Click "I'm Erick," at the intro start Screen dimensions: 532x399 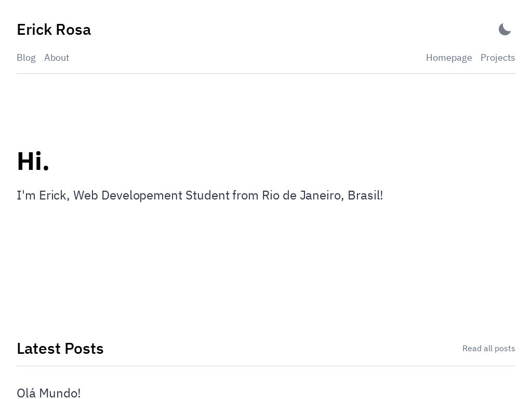click(x=44, y=195)
